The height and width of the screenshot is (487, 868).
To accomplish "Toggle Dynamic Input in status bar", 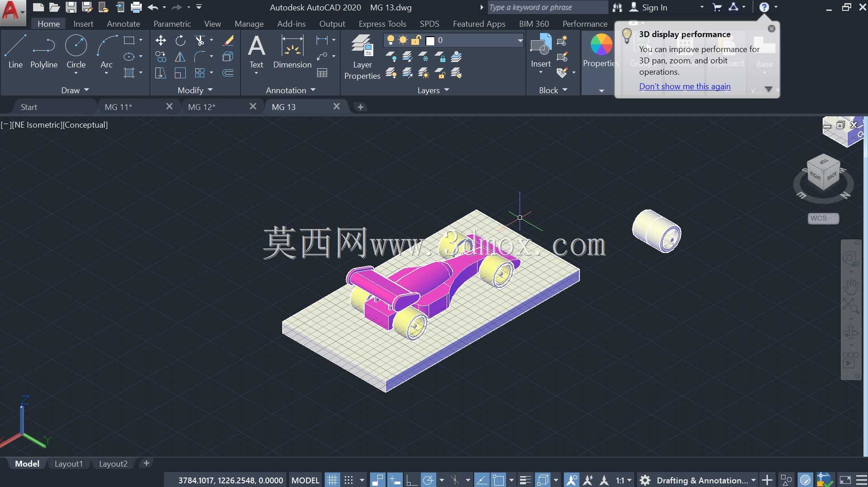I will pyautogui.click(x=395, y=480).
